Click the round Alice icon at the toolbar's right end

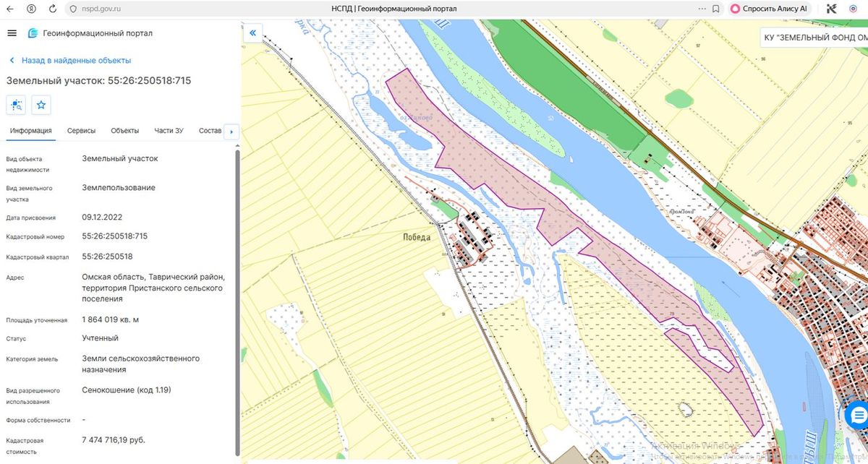click(854, 9)
